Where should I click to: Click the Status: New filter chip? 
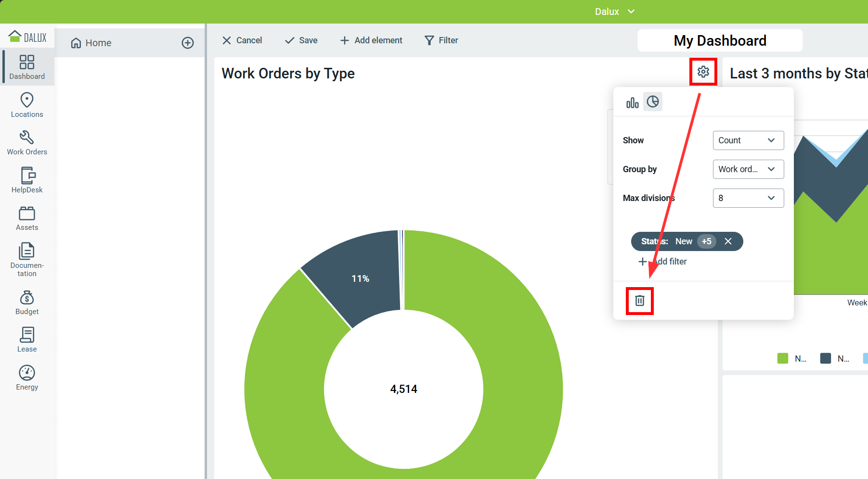(x=687, y=241)
